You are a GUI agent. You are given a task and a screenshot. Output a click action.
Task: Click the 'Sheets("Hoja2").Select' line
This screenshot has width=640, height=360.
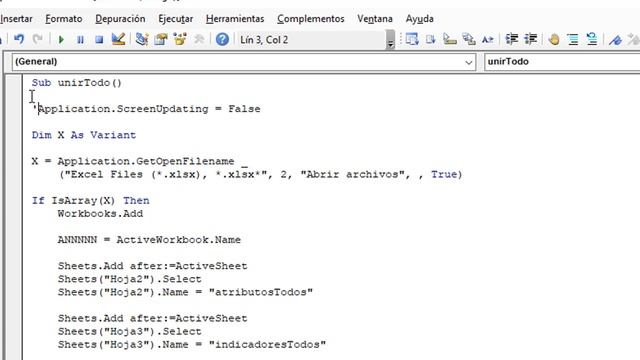pos(129,279)
